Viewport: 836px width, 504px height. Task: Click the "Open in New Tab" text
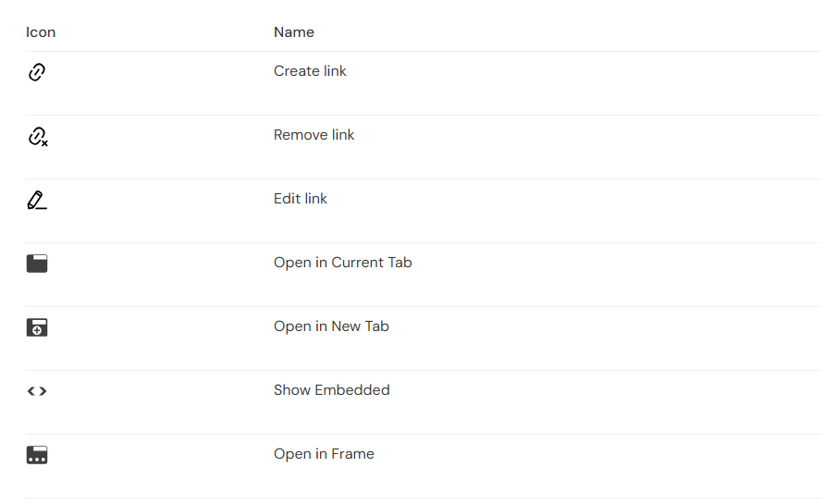pyautogui.click(x=331, y=326)
